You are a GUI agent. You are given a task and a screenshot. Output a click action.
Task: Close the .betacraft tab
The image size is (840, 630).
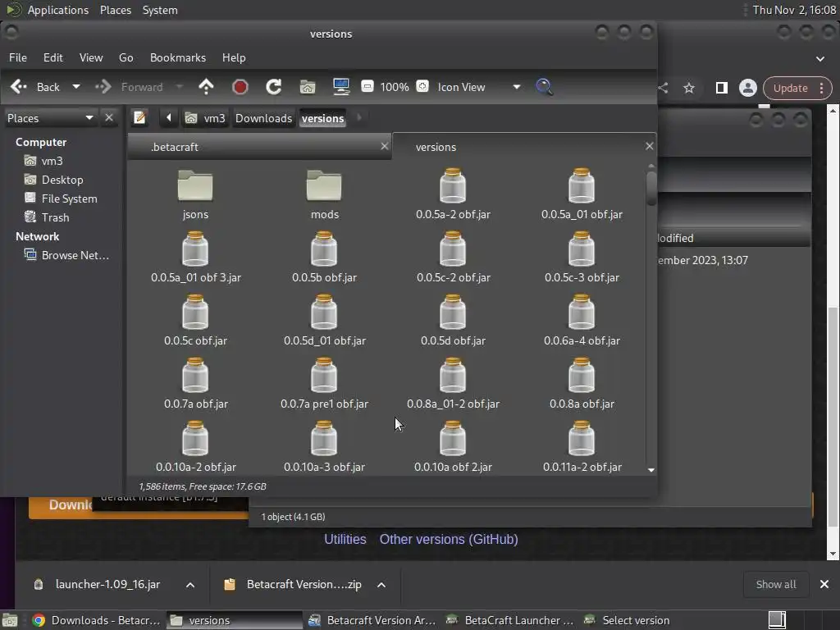[x=384, y=146]
